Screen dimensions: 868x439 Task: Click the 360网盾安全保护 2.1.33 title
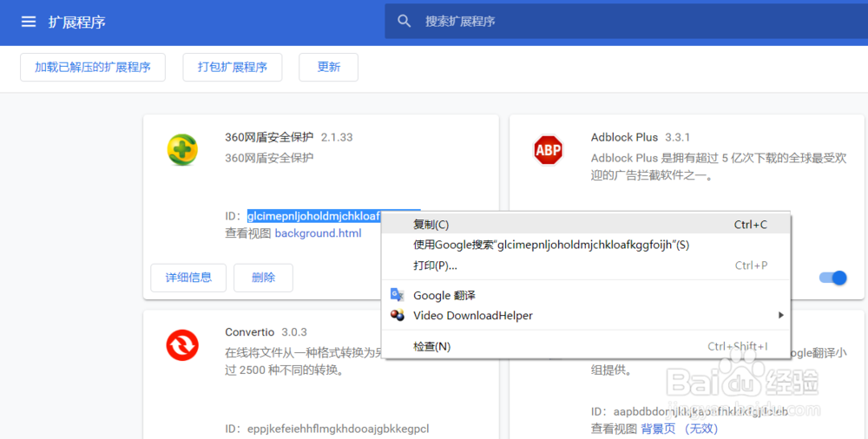pos(288,137)
